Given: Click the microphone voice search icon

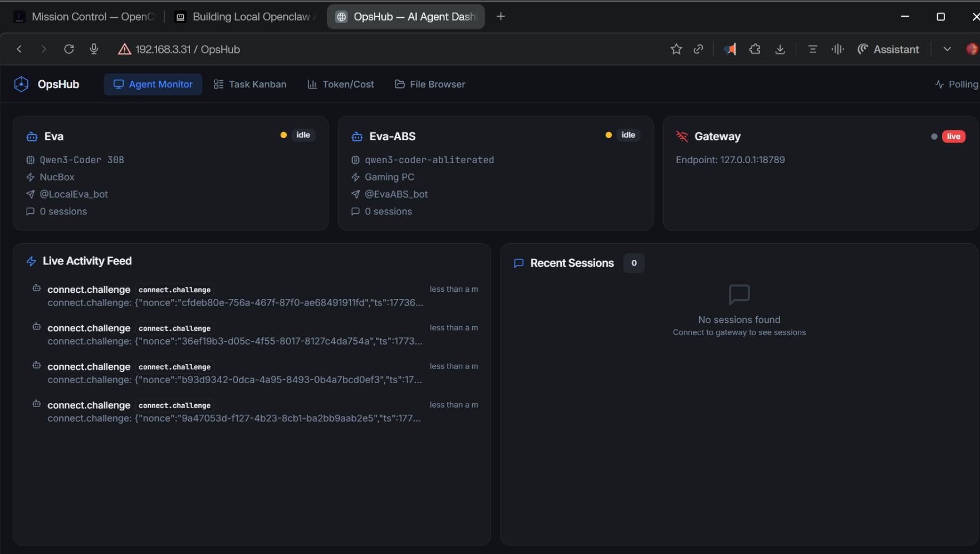Looking at the screenshot, I should 94,49.
